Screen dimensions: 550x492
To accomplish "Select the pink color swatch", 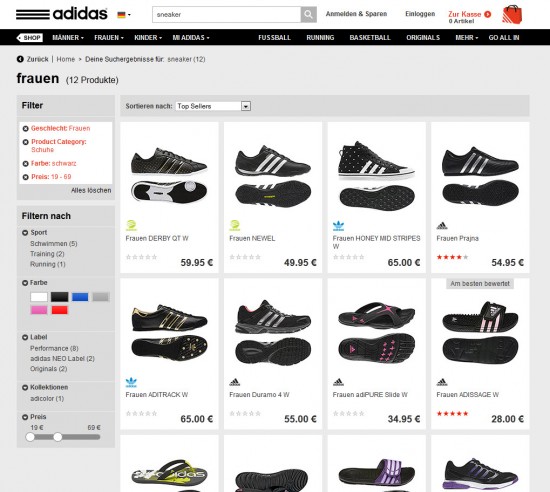I will coord(39,310).
